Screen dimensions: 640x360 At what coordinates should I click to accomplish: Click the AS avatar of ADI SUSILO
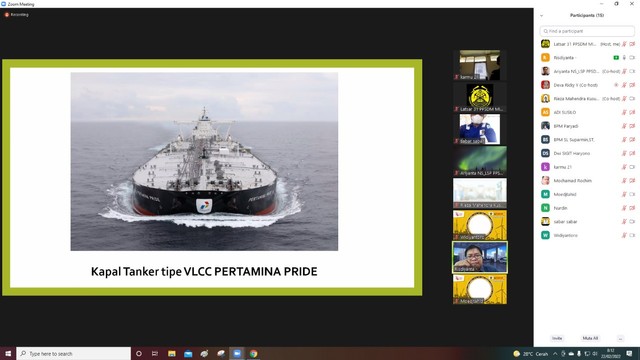[x=545, y=112]
